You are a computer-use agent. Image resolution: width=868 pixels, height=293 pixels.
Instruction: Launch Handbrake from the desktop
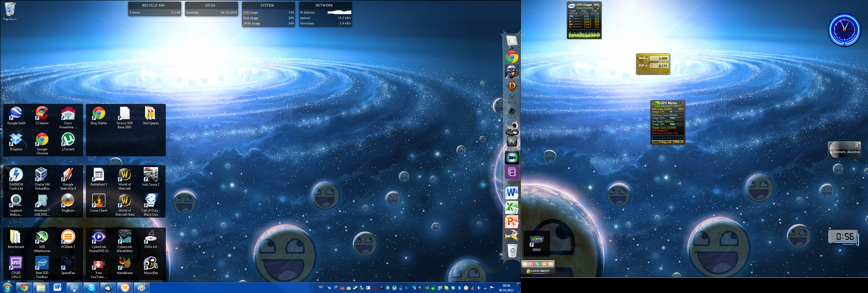click(x=125, y=266)
